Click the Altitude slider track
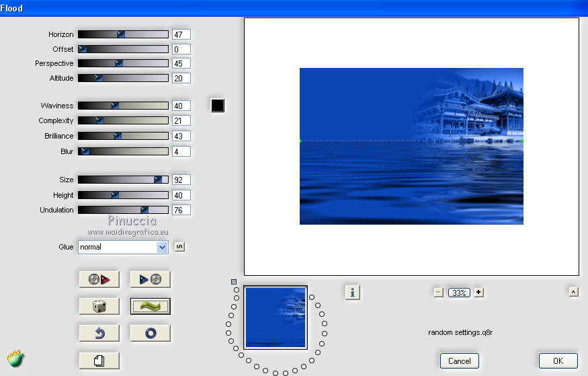Viewport: 588px width, 376px height. [123, 78]
